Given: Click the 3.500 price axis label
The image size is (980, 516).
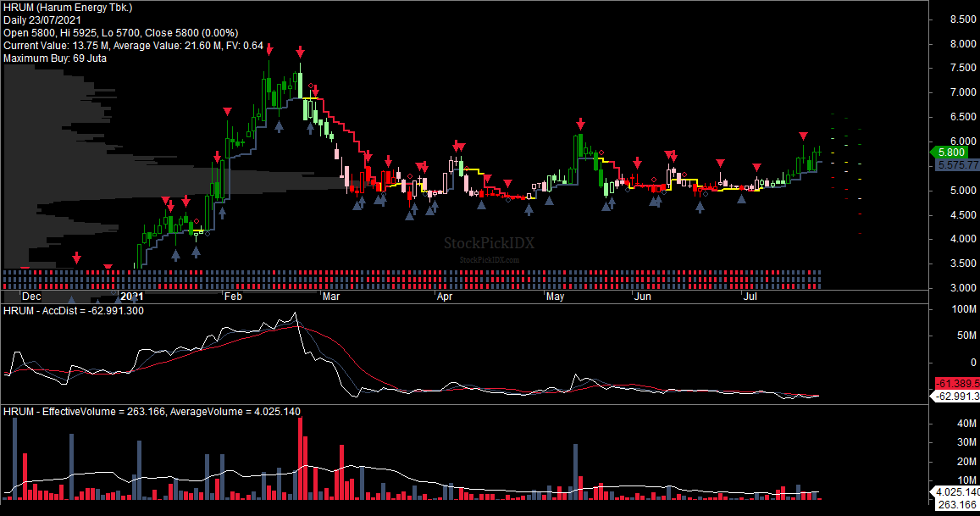Looking at the screenshot, I should pos(963,264).
